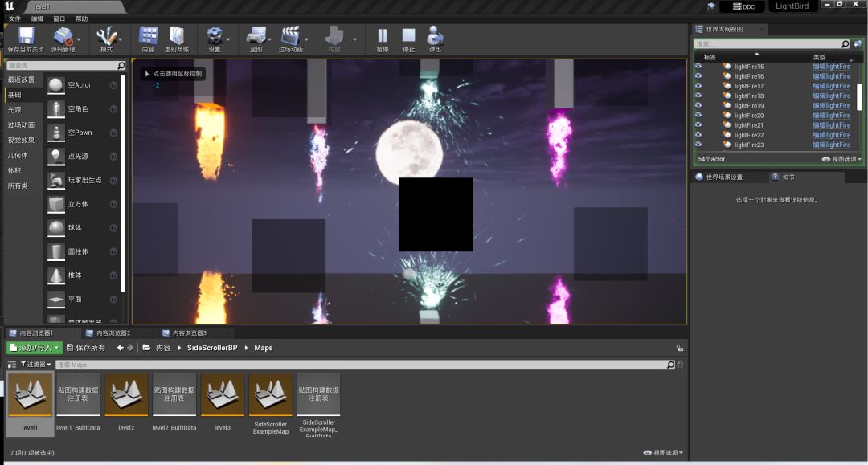Expand the Add/Import (添加/导入) dropdown
Screen dimensions: 868x465
(x=34, y=348)
